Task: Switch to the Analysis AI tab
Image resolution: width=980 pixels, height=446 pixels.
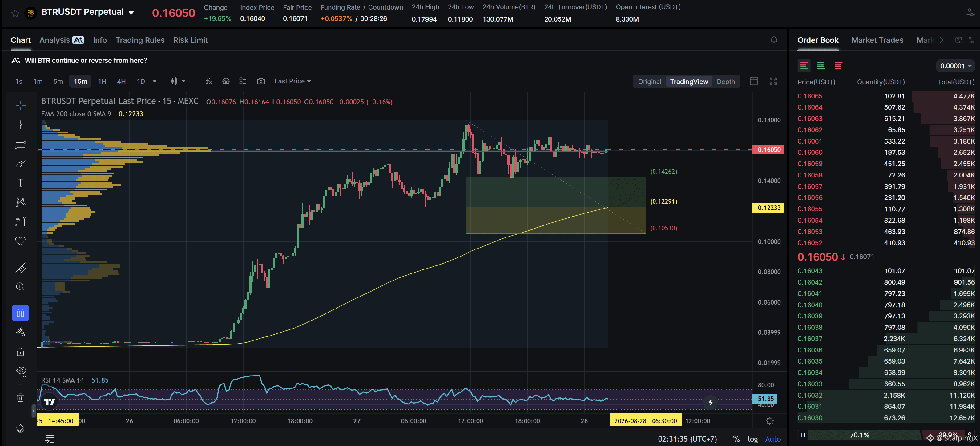Action: (62, 40)
